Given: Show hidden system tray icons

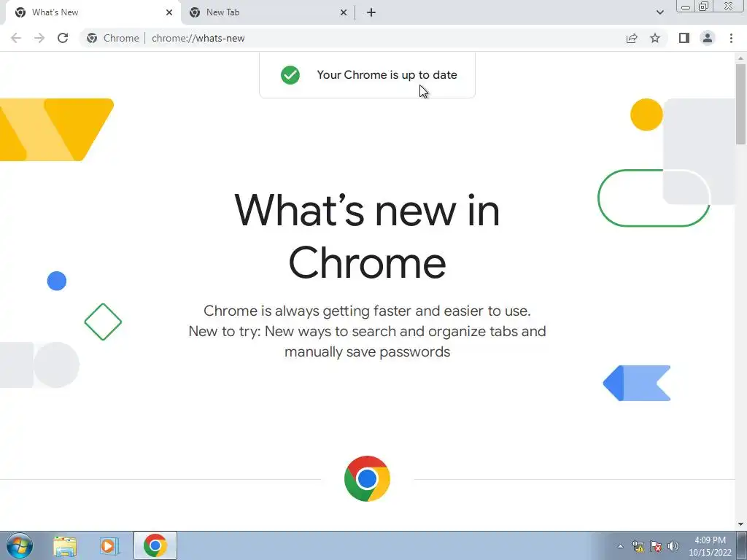Looking at the screenshot, I should (x=620, y=546).
